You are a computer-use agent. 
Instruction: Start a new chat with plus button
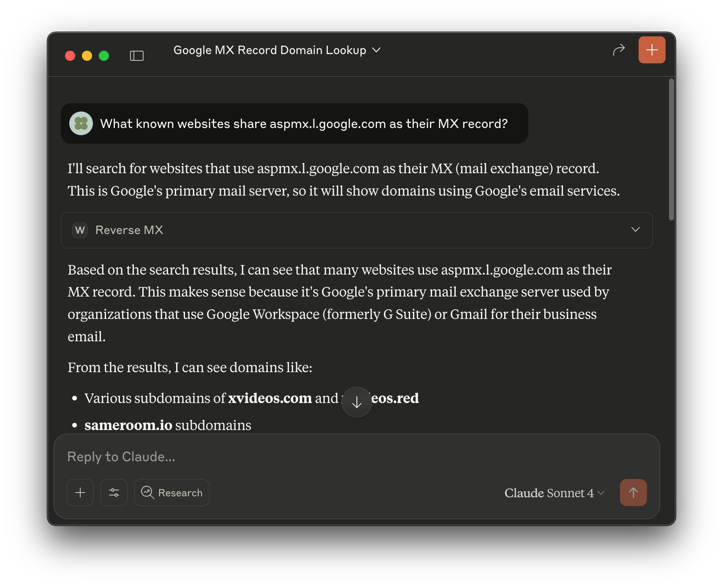pos(652,50)
